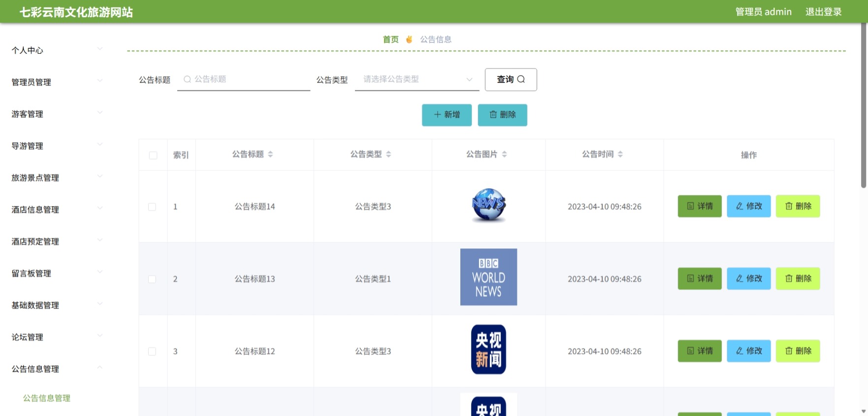
Task: Click the 查询 search button
Action: (x=511, y=79)
